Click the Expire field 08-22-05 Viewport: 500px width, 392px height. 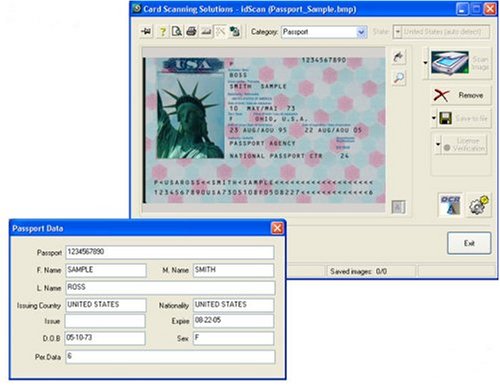[x=234, y=321]
